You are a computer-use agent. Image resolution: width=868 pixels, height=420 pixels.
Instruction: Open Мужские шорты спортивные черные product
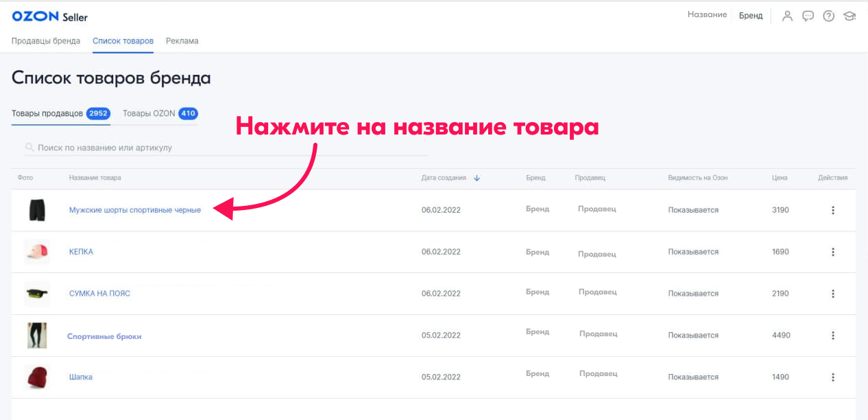135,210
